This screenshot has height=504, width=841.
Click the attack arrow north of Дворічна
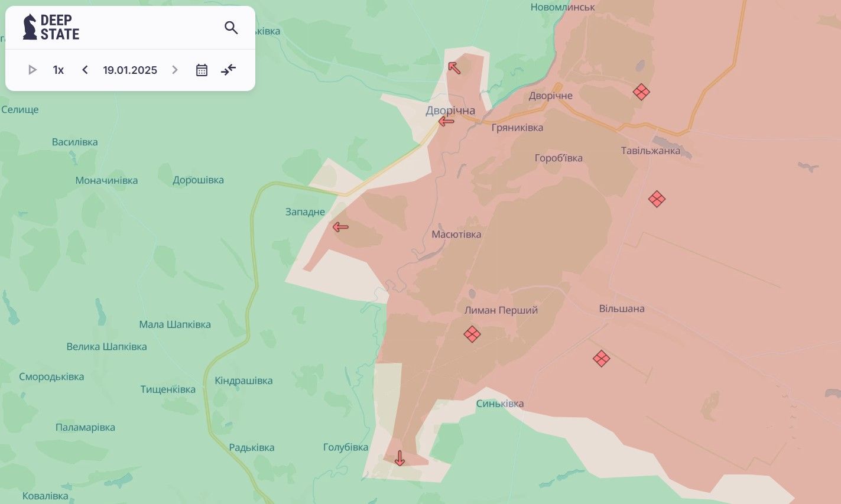[454, 67]
